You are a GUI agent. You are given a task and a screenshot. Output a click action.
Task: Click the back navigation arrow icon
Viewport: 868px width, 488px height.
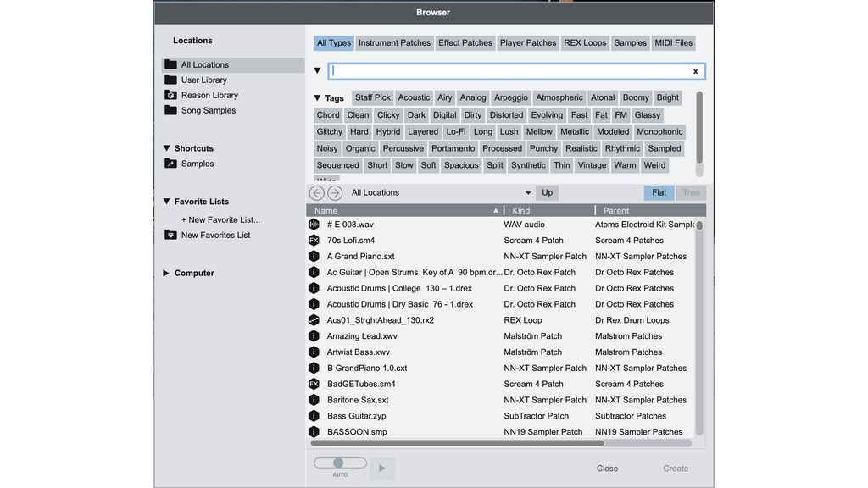click(317, 193)
